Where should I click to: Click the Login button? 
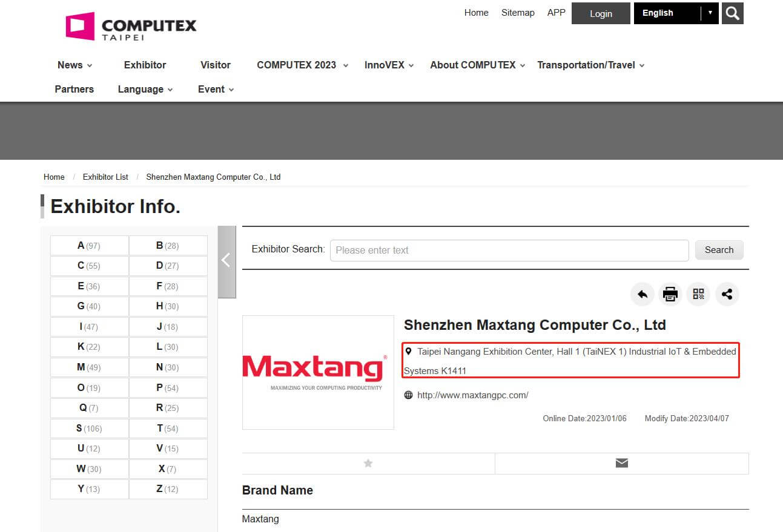coord(601,14)
